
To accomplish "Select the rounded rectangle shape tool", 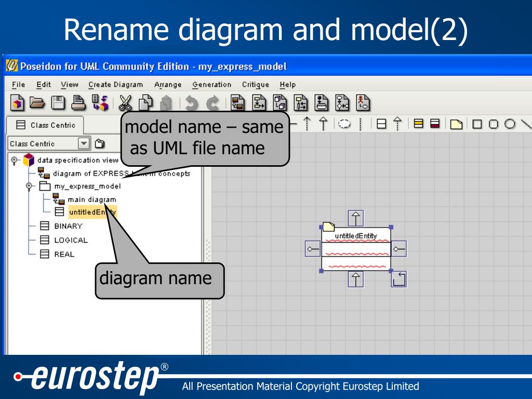I will 494,124.
